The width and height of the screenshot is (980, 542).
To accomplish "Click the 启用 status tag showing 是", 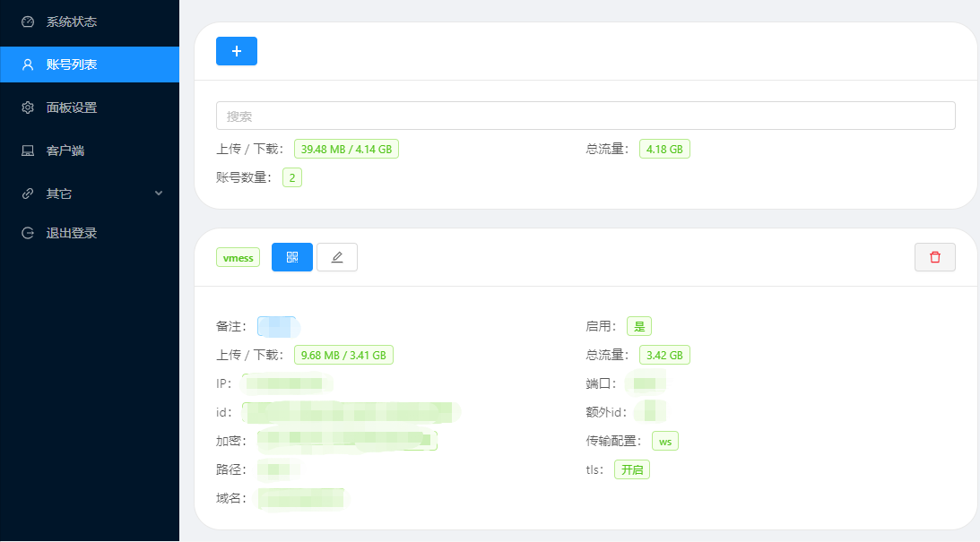I will click(x=639, y=326).
